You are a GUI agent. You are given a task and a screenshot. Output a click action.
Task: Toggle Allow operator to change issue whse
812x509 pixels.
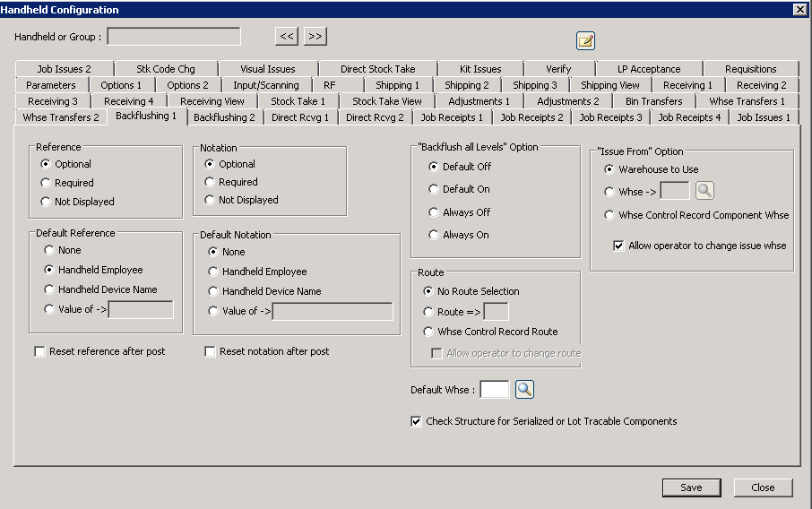coord(619,246)
